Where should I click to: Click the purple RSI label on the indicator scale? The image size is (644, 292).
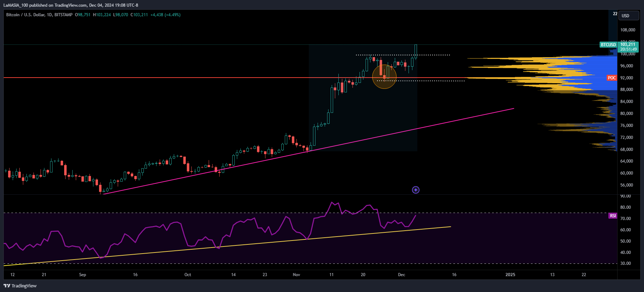(x=613, y=216)
